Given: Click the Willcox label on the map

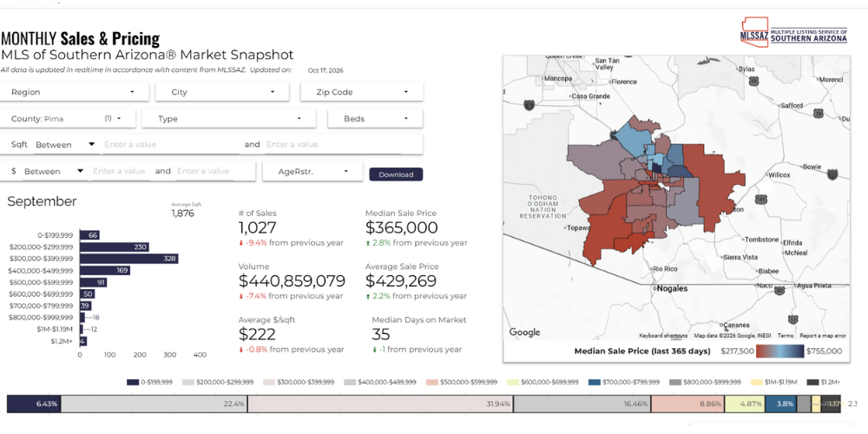Looking at the screenshot, I should (779, 174).
